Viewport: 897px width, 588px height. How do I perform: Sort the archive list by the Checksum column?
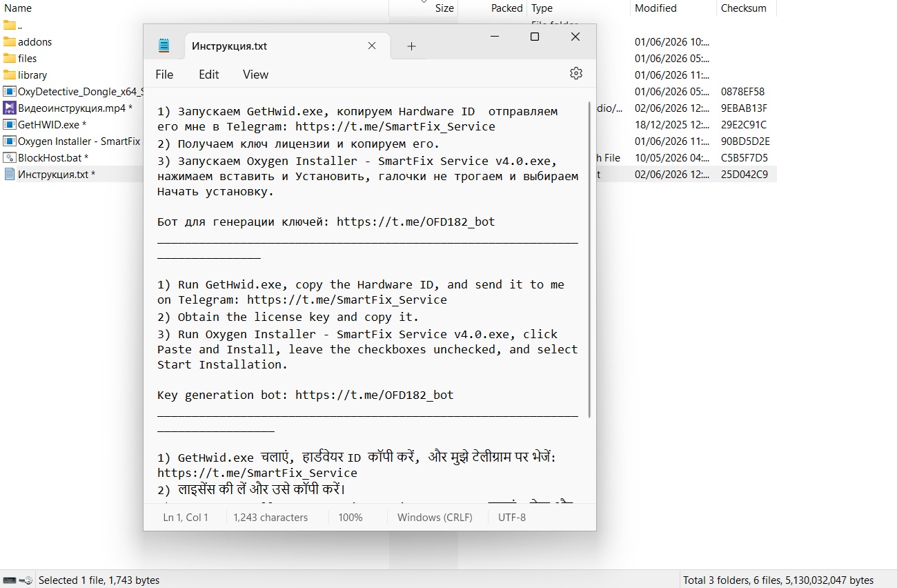(x=744, y=8)
